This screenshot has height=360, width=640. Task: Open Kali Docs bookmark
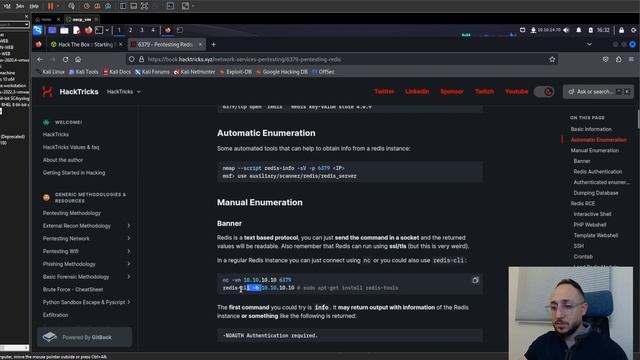coord(117,72)
